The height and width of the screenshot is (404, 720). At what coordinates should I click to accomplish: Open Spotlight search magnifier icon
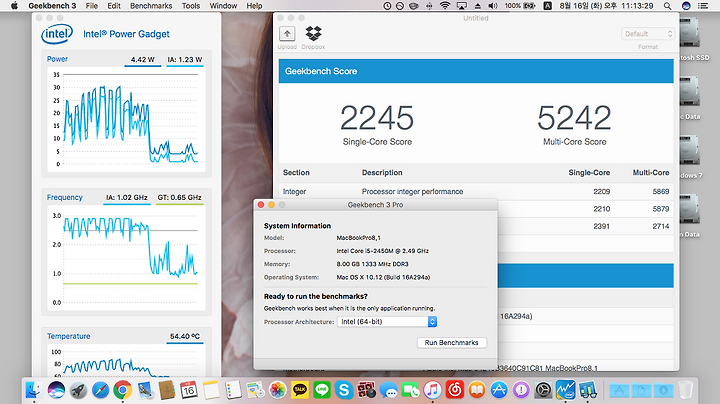click(667, 6)
